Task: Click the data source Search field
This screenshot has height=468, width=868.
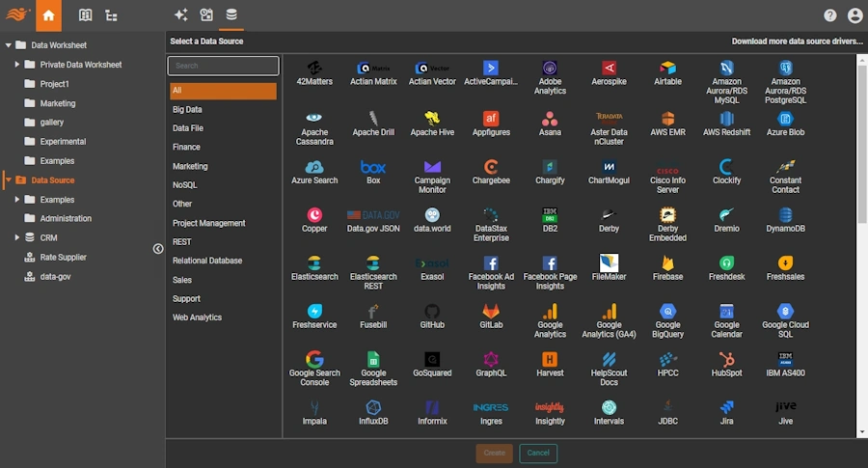Action: click(224, 66)
